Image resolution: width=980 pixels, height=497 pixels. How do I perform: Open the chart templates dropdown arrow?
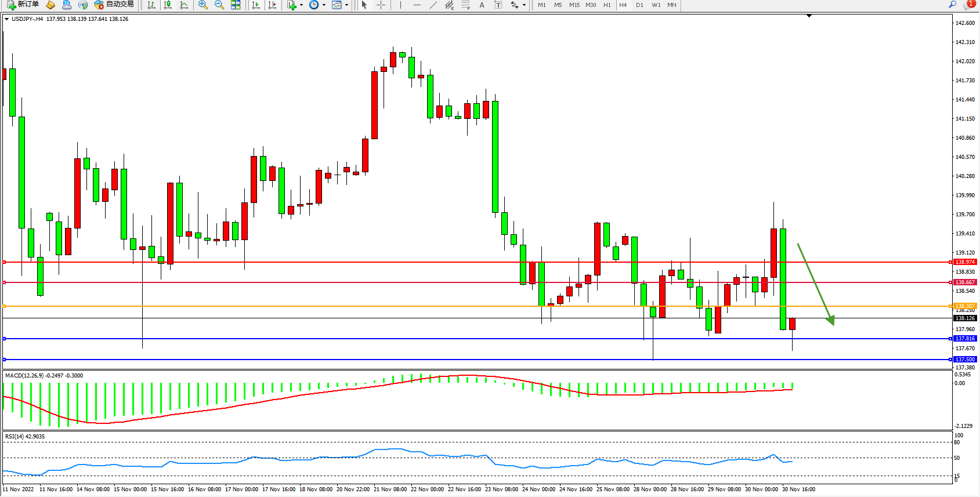(346, 5)
